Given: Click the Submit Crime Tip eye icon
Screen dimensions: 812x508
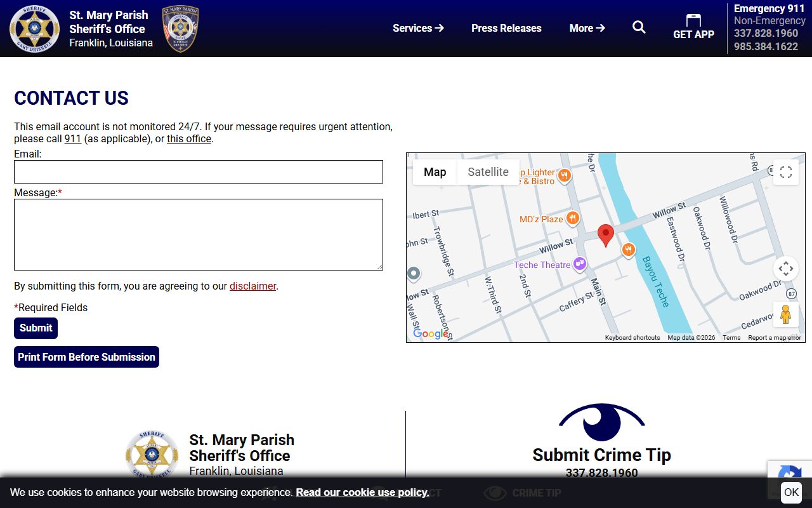Looking at the screenshot, I should pyautogui.click(x=601, y=422).
